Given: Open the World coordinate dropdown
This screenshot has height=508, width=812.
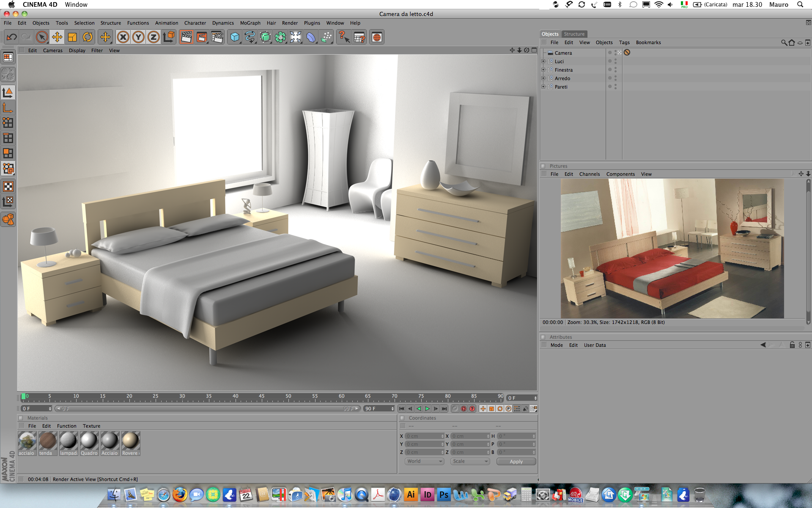Looking at the screenshot, I should click(424, 461).
